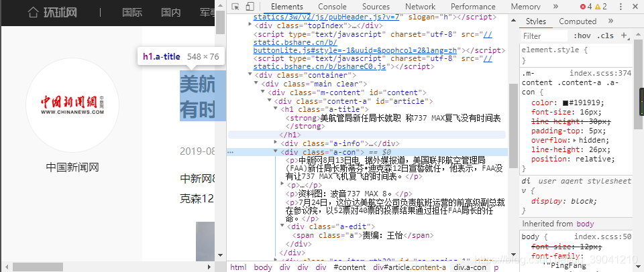The width and height of the screenshot is (644, 272).
Task: Click the page horizontal scrollbar thumb
Action: click(38, 267)
